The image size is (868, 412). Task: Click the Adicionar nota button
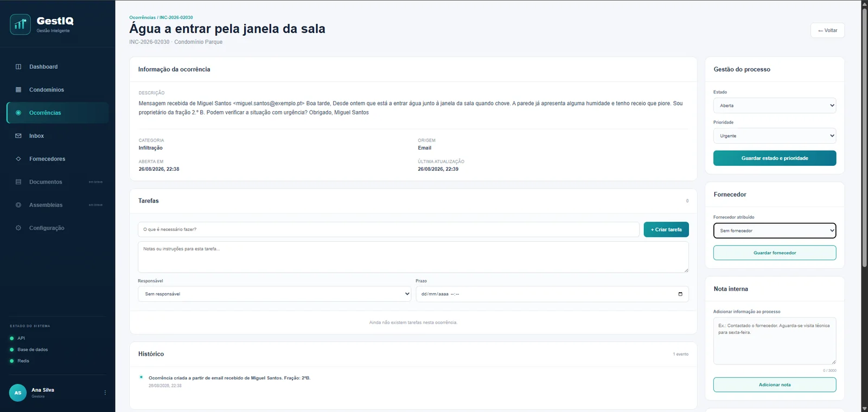coord(775,385)
